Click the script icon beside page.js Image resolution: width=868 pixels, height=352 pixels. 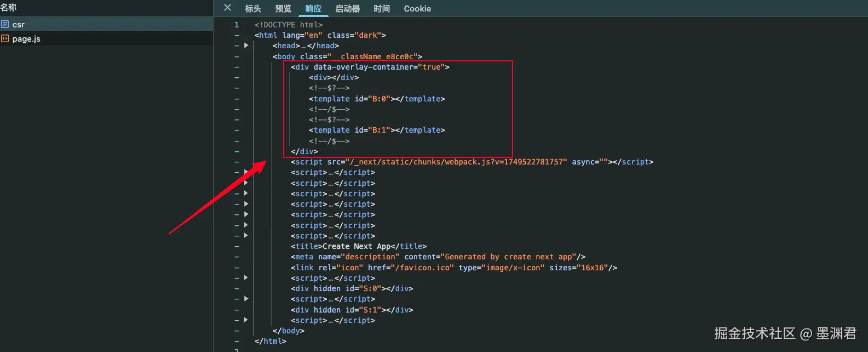(x=5, y=38)
